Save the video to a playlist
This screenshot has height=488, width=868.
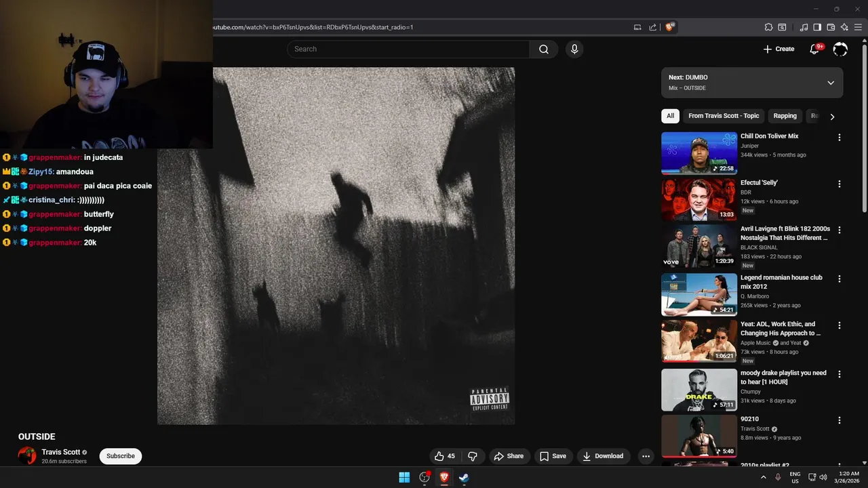click(553, 456)
